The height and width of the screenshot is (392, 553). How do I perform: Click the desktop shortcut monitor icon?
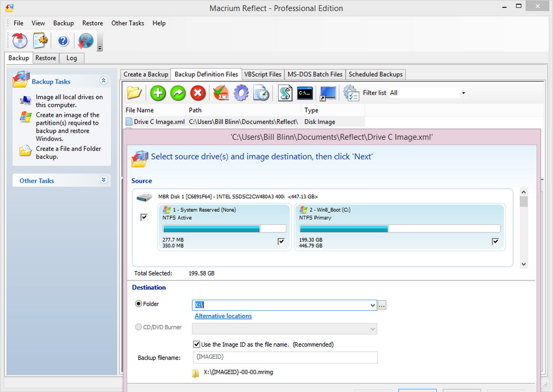[x=327, y=93]
